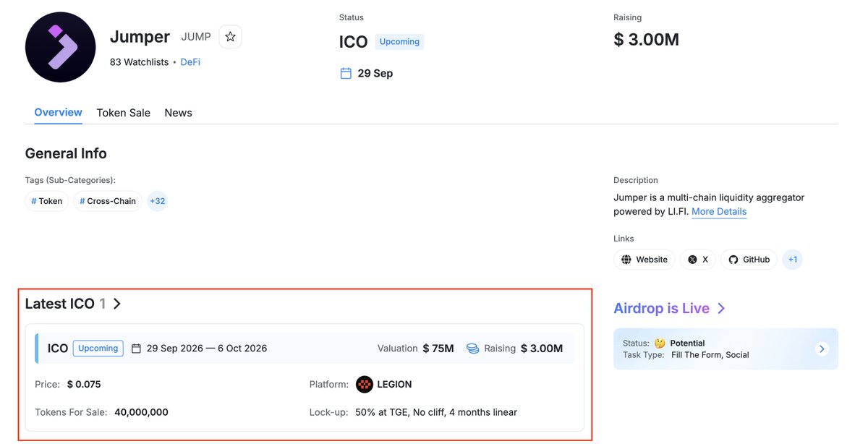Click the coins icon beside Raising
Screen dimensions: 868x444
(473, 349)
